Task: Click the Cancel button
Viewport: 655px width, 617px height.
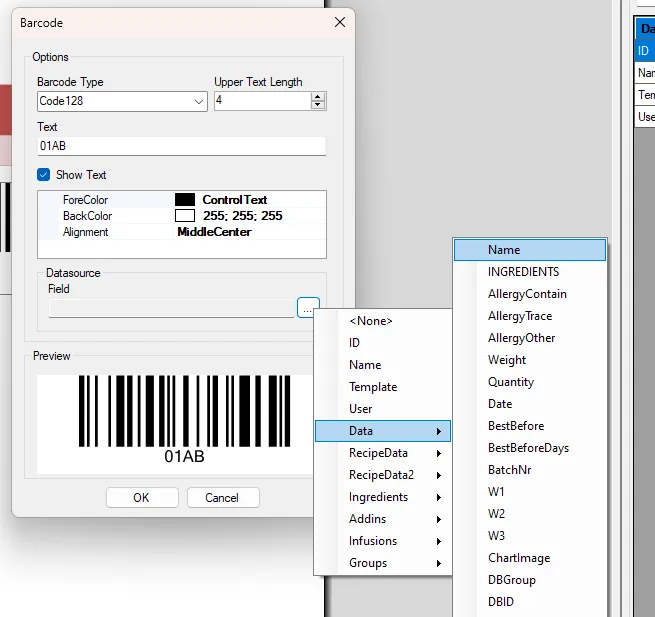Action: 223,498
